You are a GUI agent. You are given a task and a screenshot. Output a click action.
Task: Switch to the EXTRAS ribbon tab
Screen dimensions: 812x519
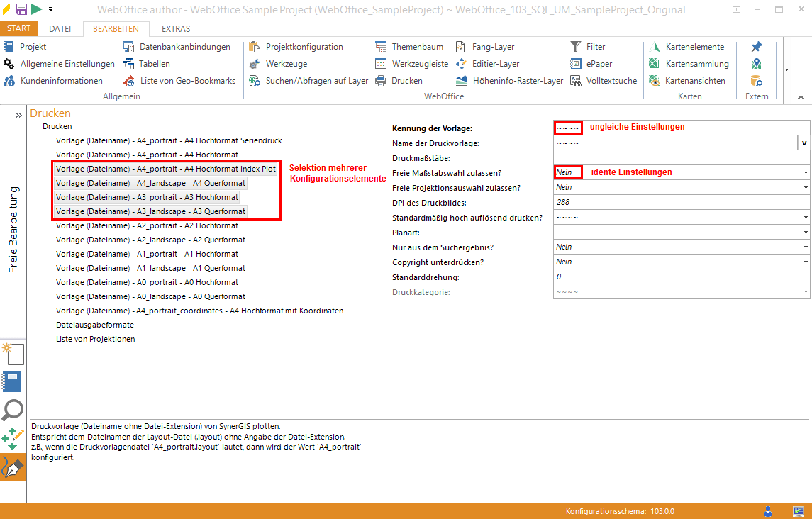pos(176,29)
